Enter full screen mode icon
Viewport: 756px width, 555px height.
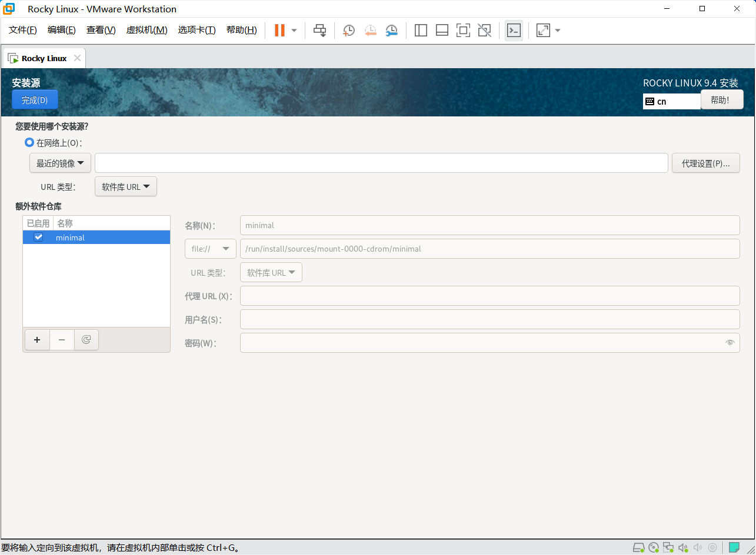point(463,31)
